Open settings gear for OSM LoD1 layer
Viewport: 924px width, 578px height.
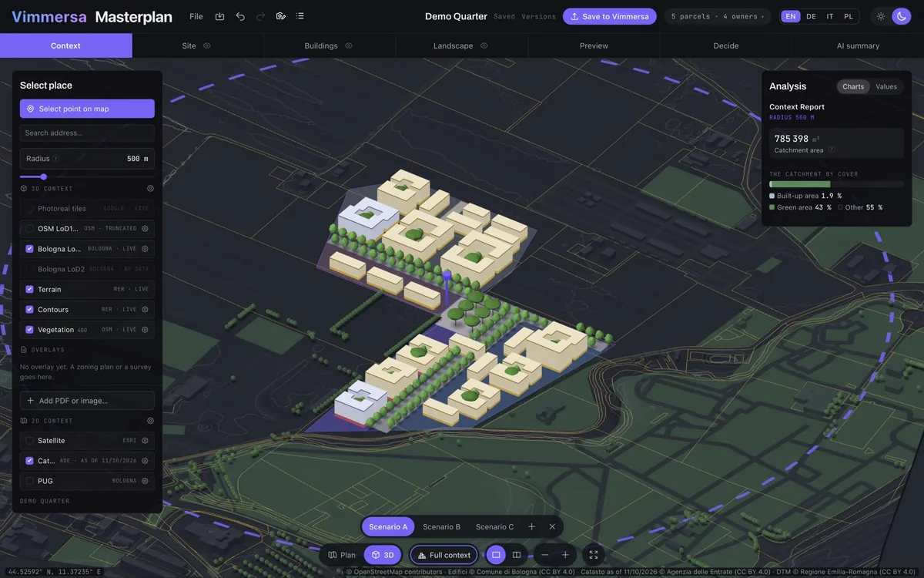point(145,229)
